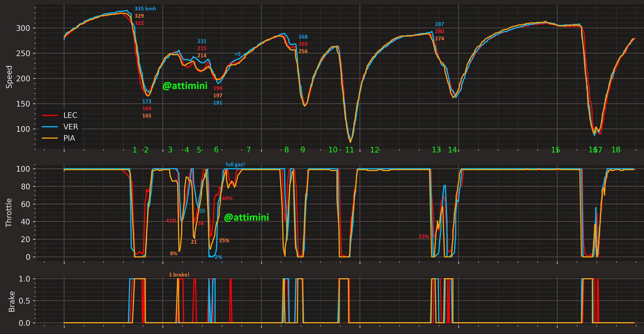644x334 pixels.
Task: Click the Speed y-axis title
Action: [9, 77]
